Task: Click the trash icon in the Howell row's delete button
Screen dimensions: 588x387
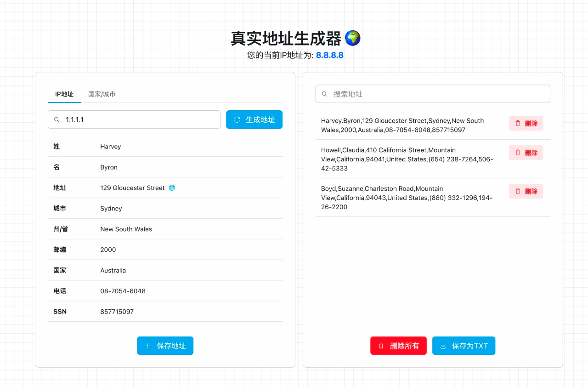Action: 518,153
